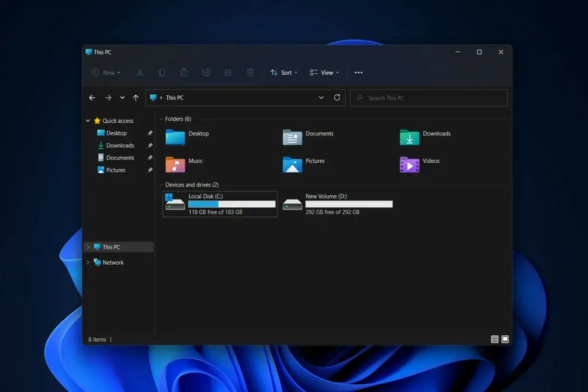This screenshot has width=588, height=392.
Task: Select the Local Disk (C:) drive
Action: [x=220, y=204]
